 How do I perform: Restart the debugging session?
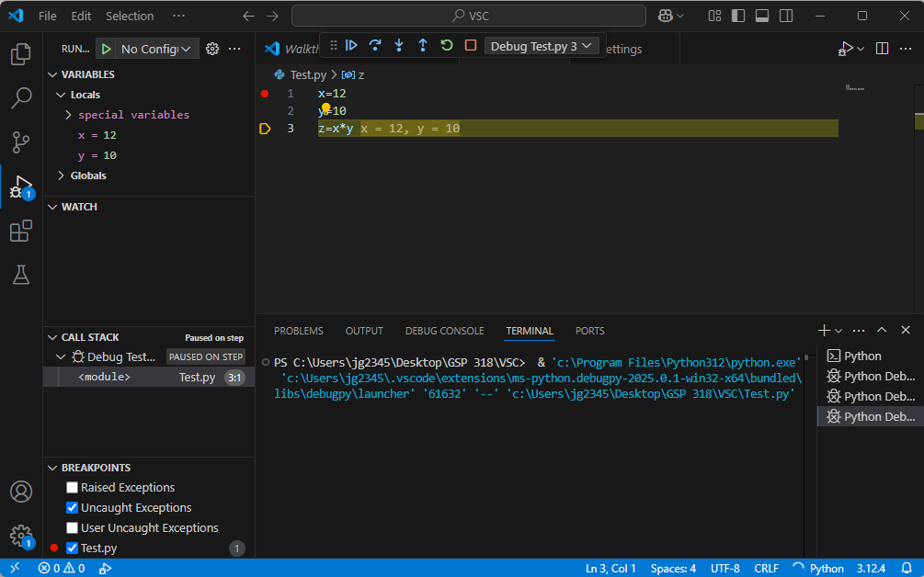point(447,45)
